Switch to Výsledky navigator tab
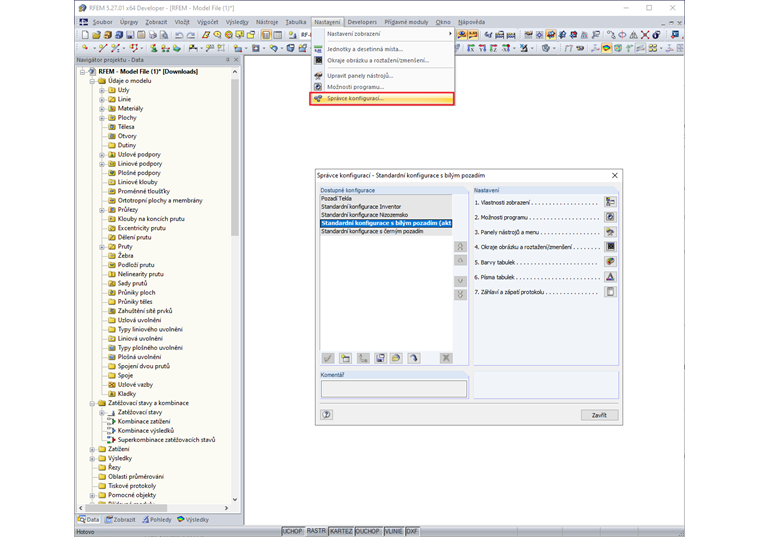 click(x=193, y=519)
